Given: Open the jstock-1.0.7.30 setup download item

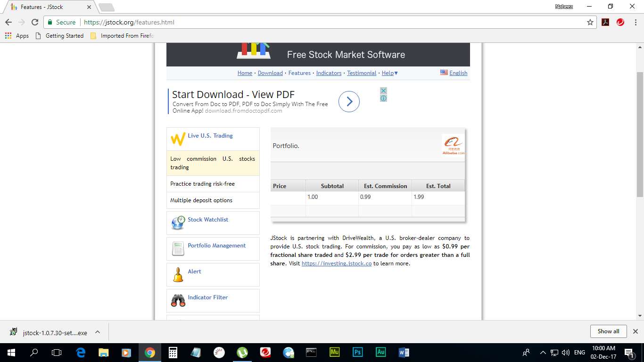Looking at the screenshot, I should tap(50, 332).
